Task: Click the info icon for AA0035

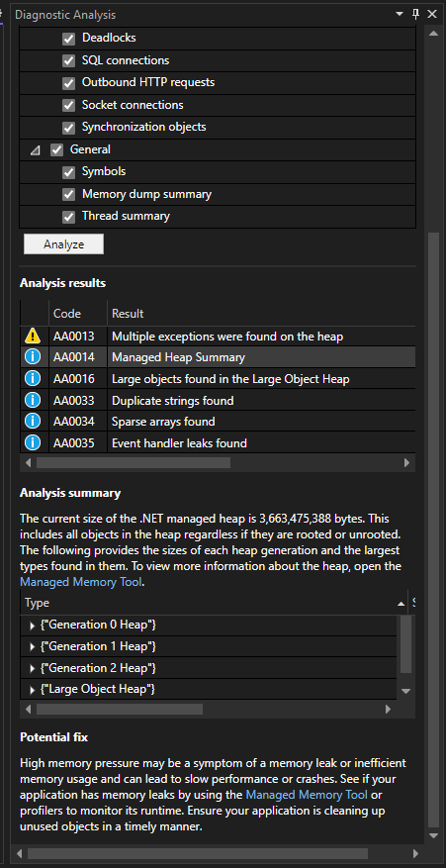Action: point(33,442)
